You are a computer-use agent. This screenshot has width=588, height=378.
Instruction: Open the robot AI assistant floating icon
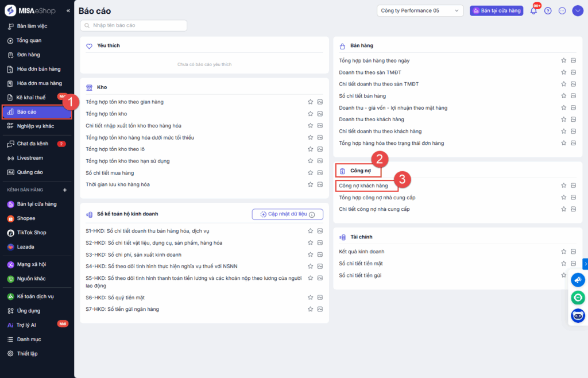click(x=578, y=315)
